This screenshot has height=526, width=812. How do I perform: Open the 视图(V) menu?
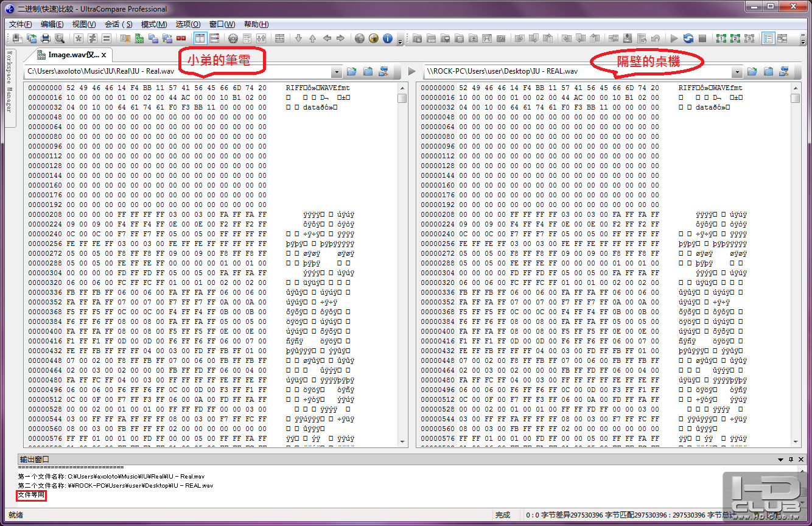pyautogui.click(x=84, y=24)
